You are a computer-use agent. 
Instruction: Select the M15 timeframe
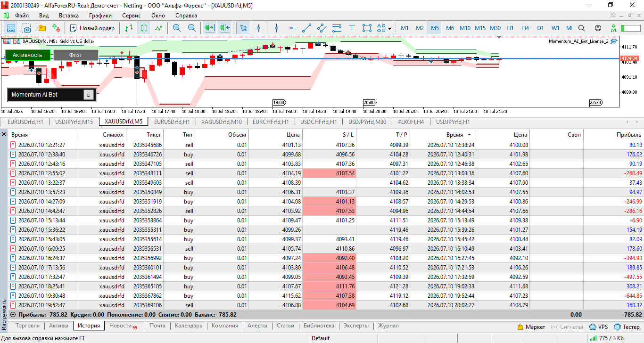click(x=480, y=28)
